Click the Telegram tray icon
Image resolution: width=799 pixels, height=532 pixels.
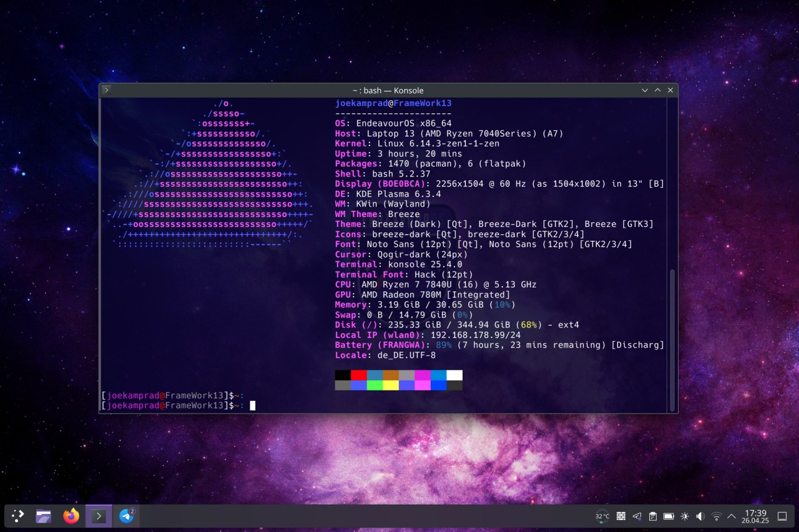coord(637,516)
